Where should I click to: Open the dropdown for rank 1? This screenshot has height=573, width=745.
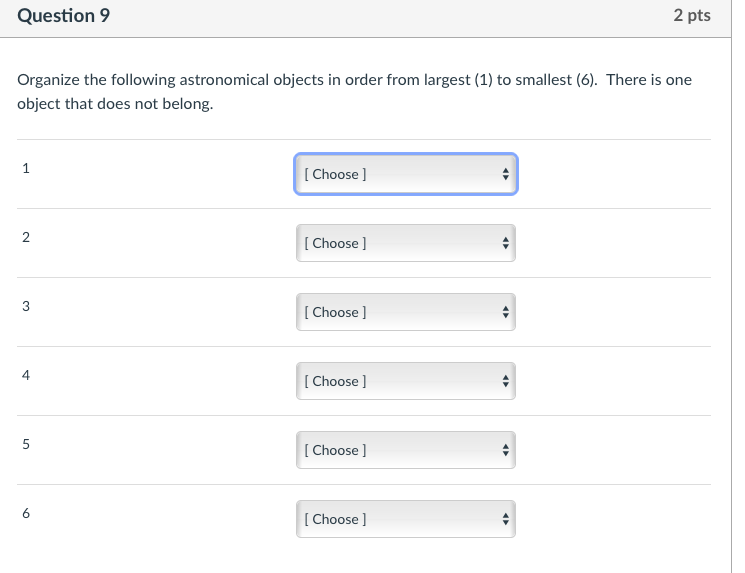pyautogui.click(x=405, y=174)
